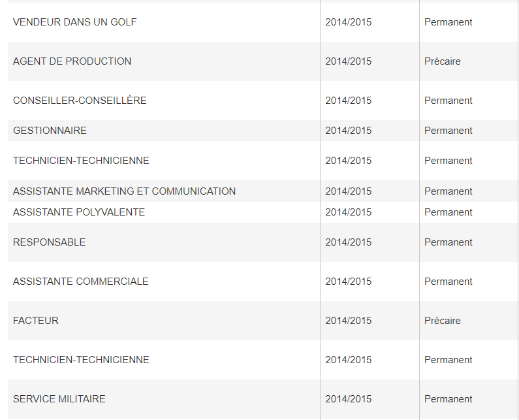The height and width of the screenshot is (420, 519).
Task: Select the ASSISTANTE COMMERCIALE entry
Action: tap(80, 282)
